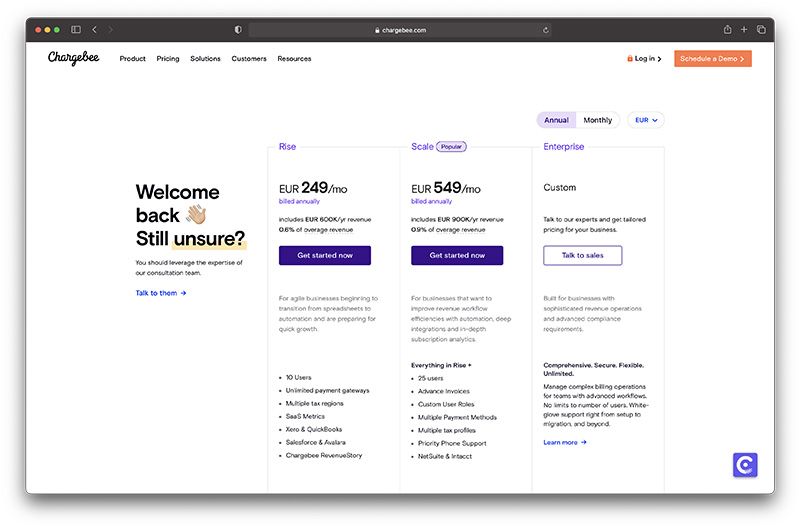Click Talk to sales for Enterprise
This screenshot has width=800, height=528.
click(582, 255)
